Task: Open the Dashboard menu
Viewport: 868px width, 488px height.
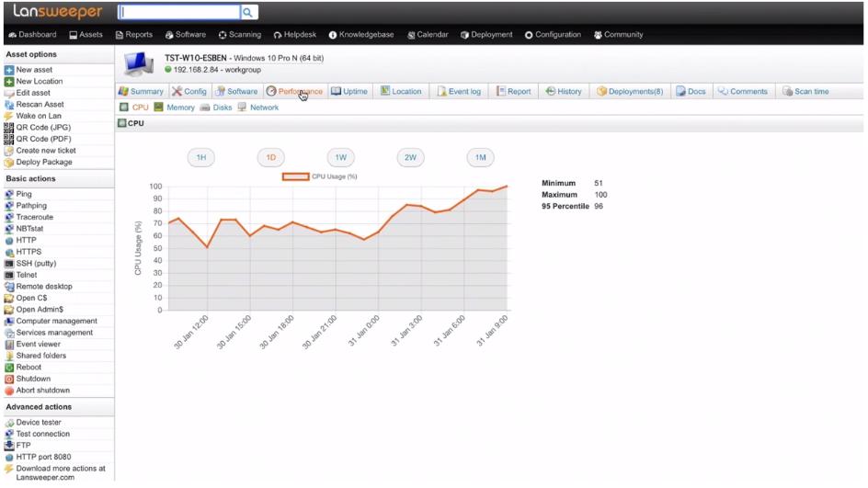Action: tap(33, 34)
